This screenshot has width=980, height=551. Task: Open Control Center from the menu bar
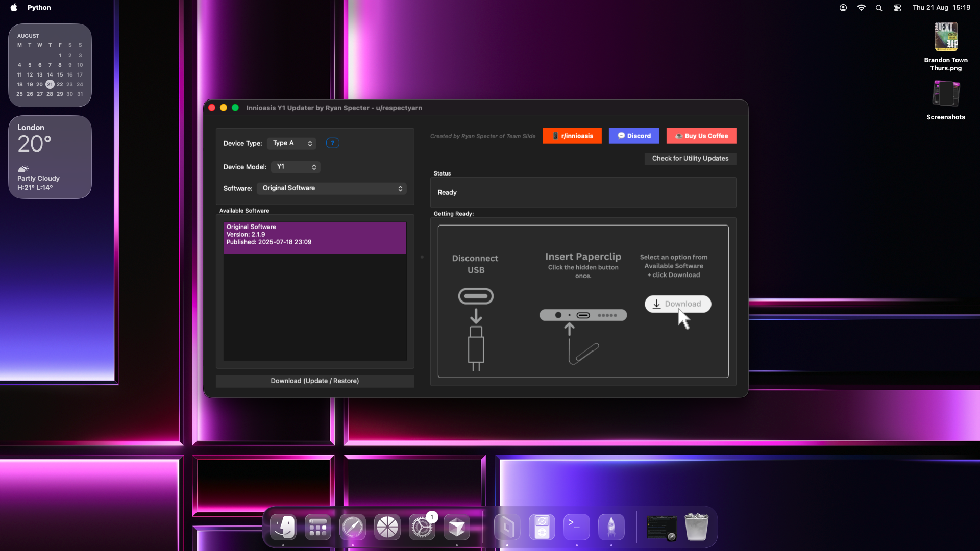pyautogui.click(x=897, y=8)
